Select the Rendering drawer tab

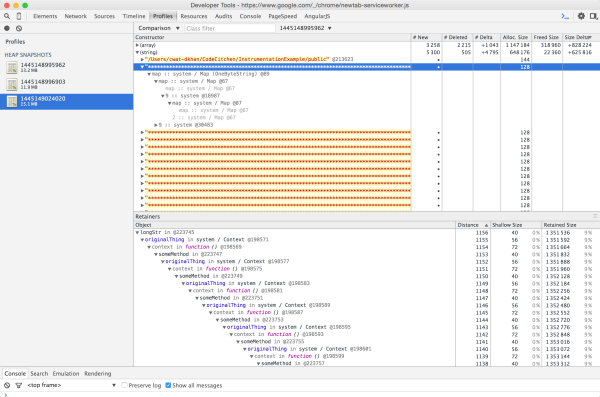click(98, 373)
